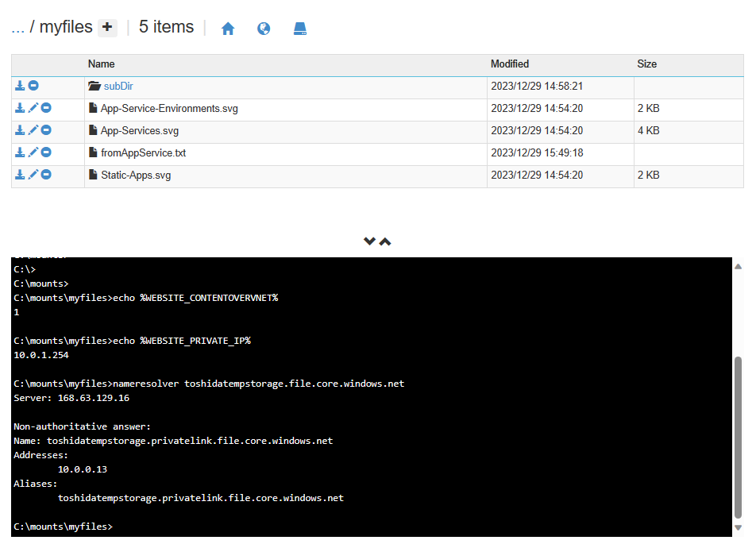Download the subDir folder
The height and width of the screenshot is (544, 756).
21,86
